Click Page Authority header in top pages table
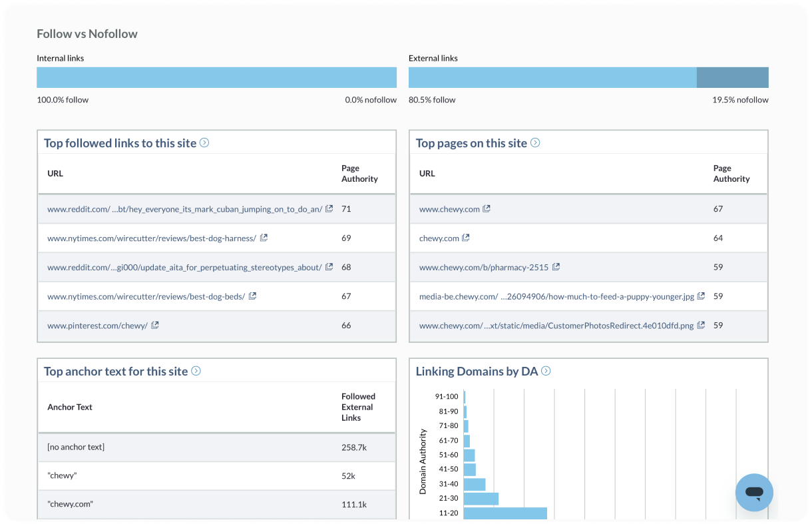812x526 pixels. 731,174
